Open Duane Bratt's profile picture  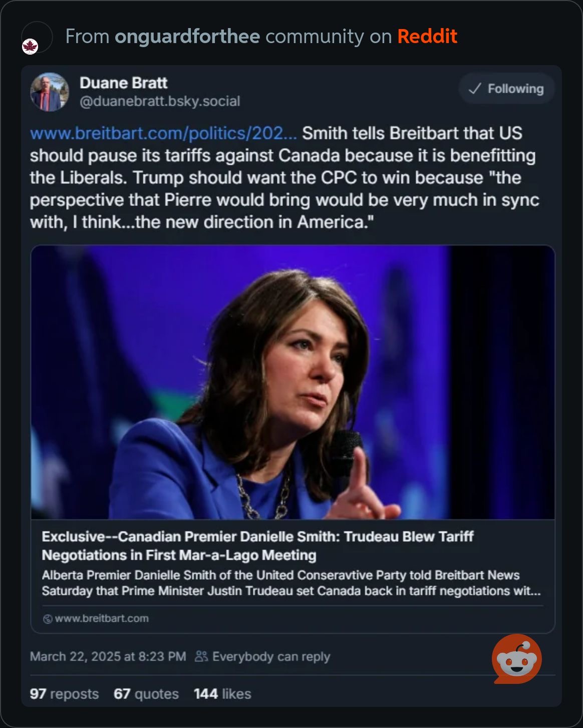pos(49,92)
